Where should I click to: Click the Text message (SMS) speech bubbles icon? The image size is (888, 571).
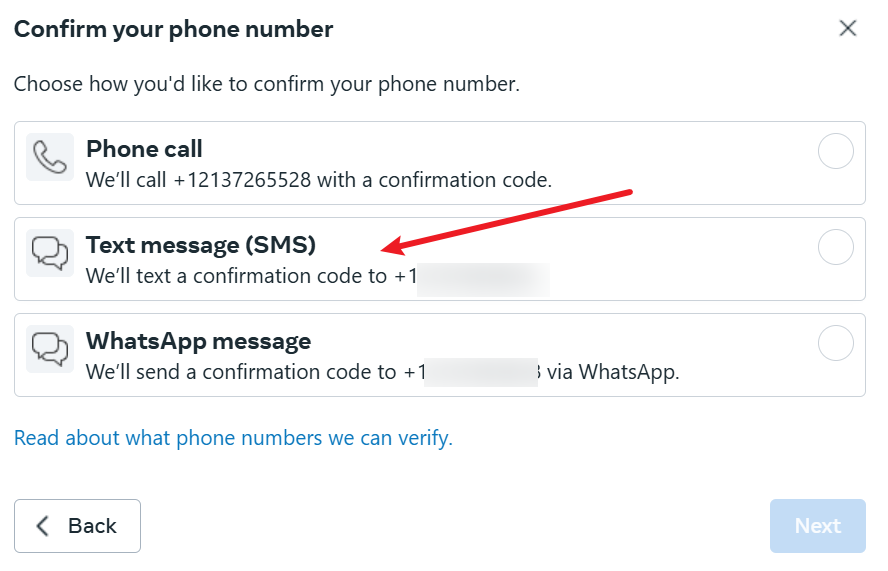(50, 253)
